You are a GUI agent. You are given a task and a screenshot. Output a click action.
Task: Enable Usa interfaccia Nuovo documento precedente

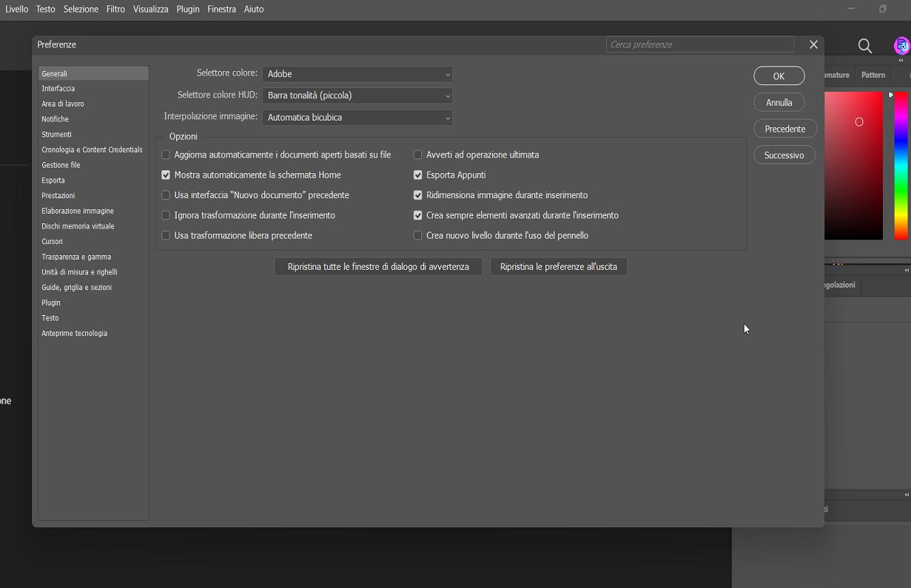tap(166, 195)
